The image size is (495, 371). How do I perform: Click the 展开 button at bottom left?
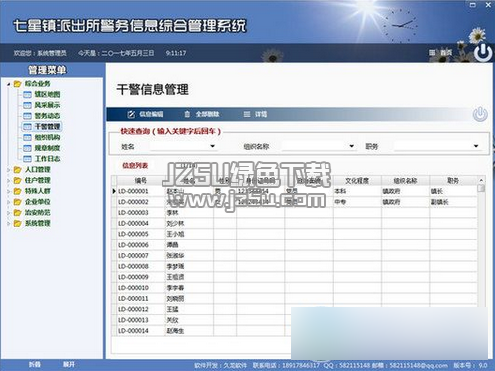[x=69, y=365]
